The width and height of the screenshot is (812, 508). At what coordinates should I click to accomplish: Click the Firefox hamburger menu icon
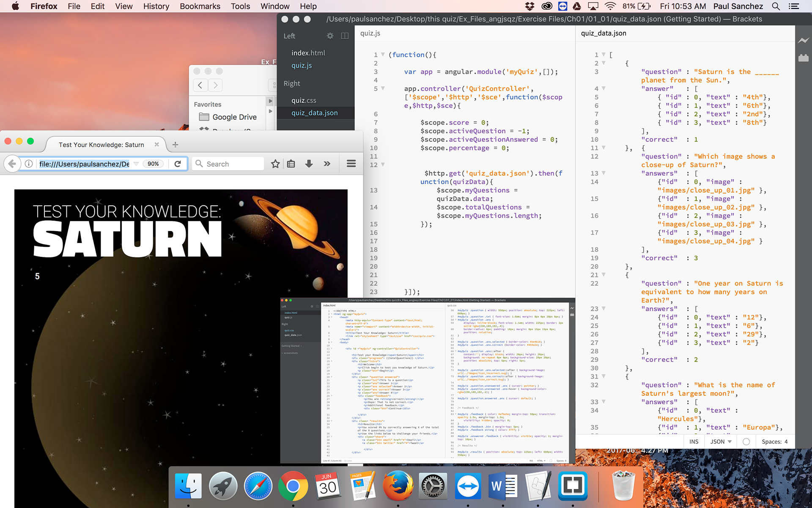351,164
